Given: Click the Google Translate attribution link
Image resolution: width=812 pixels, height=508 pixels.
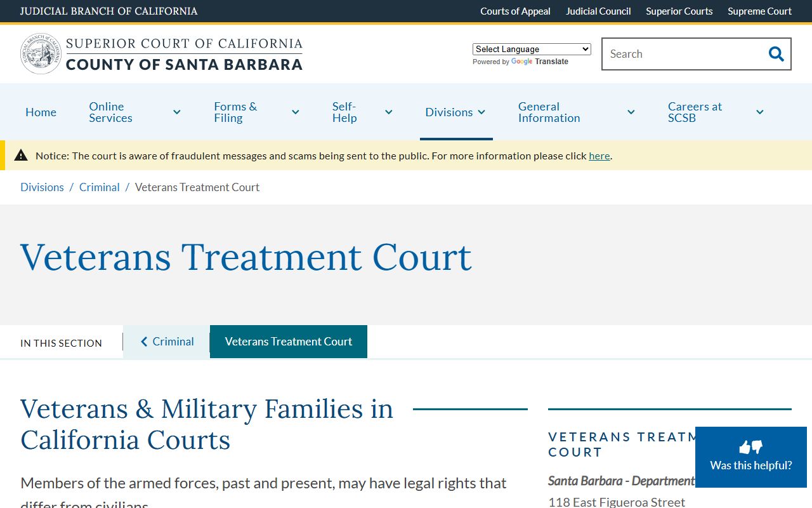Looking at the screenshot, I should click(x=540, y=62).
